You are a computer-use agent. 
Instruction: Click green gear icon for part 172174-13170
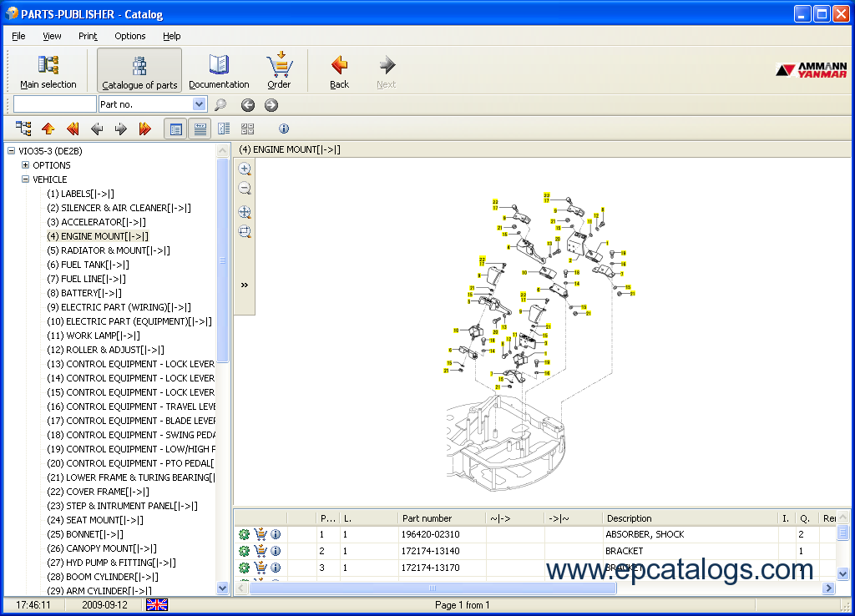point(244,568)
